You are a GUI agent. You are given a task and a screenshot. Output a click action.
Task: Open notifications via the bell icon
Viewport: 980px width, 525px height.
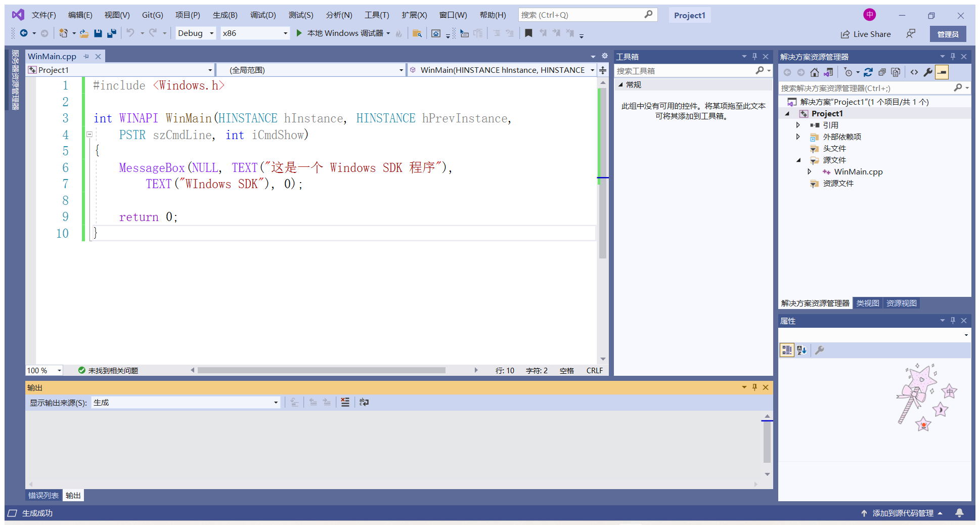pyautogui.click(x=959, y=513)
